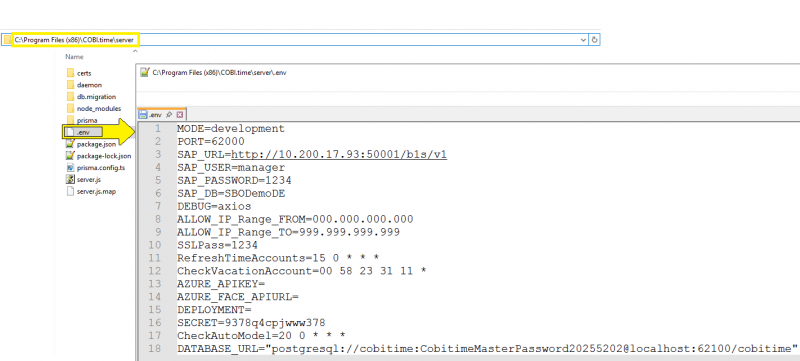Close the .env editor tab
800x361 pixels.
179,115
